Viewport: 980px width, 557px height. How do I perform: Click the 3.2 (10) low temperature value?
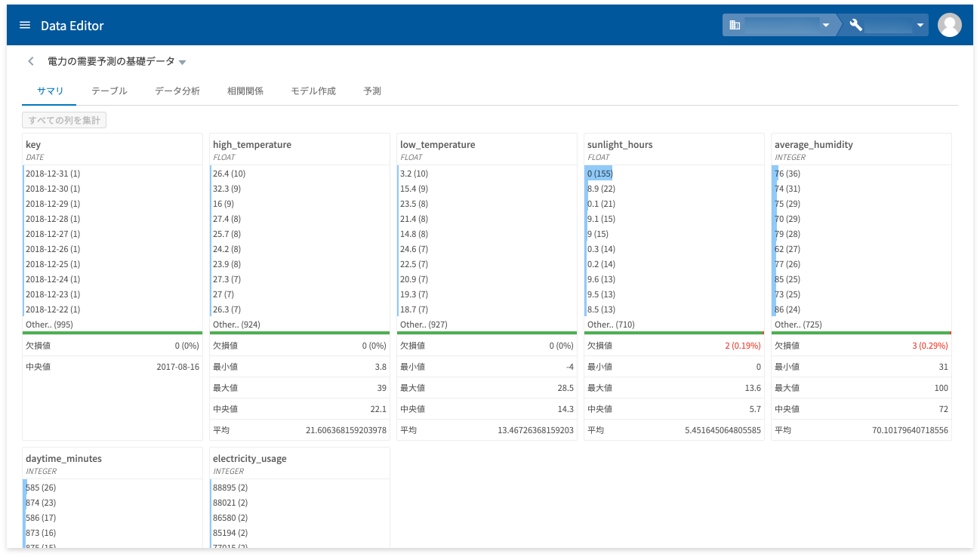[x=414, y=174]
